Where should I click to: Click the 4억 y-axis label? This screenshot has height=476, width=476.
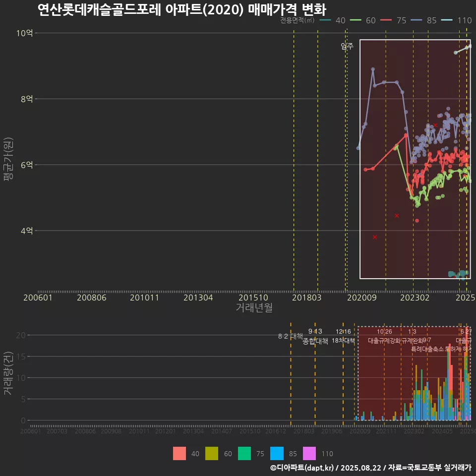click(x=27, y=231)
